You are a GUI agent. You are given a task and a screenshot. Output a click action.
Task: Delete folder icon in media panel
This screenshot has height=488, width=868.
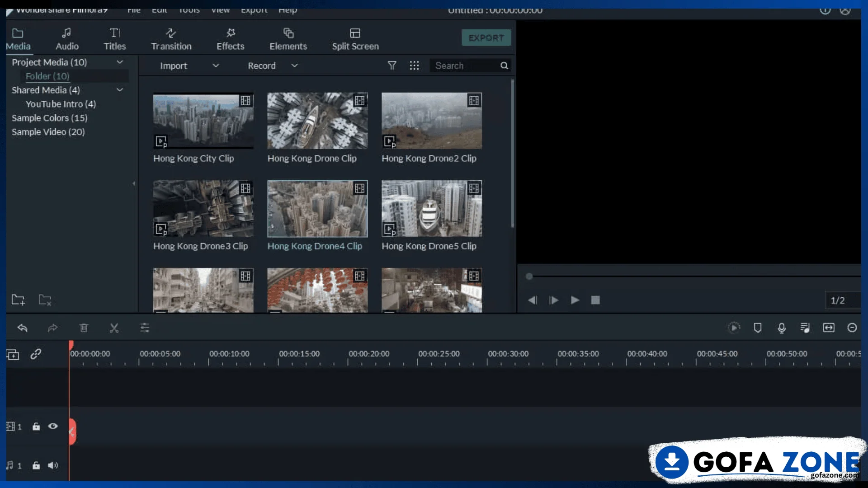[45, 300]
